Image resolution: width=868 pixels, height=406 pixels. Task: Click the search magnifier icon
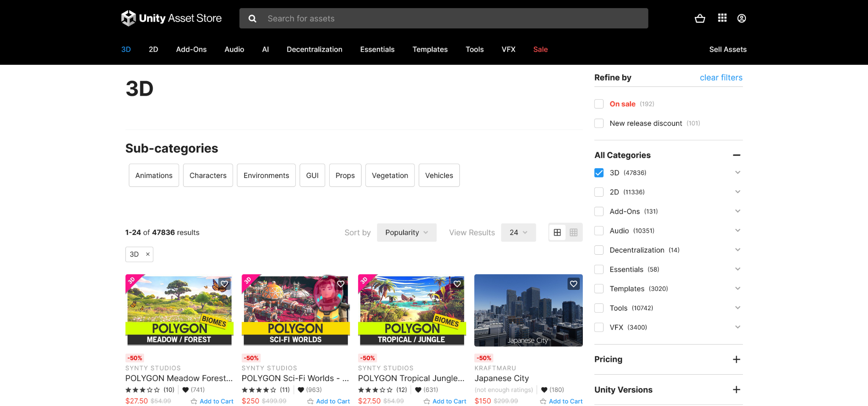click(252, 19)
